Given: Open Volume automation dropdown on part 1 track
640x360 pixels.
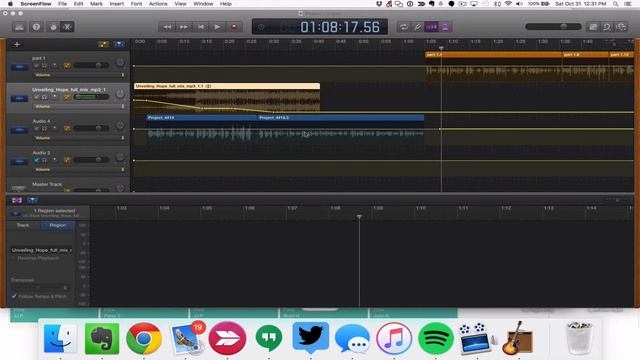Looking at the screenshot, I should coord(79,75).
